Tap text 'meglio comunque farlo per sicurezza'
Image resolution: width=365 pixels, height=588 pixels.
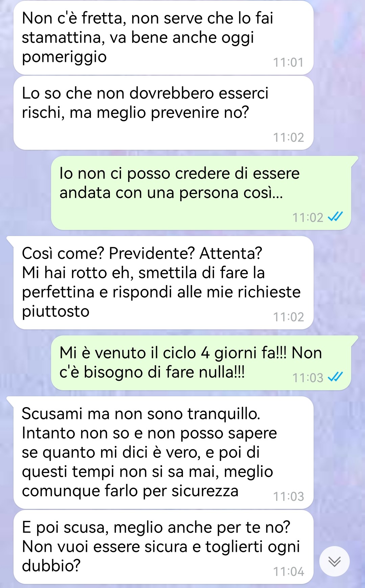[147, 481]
